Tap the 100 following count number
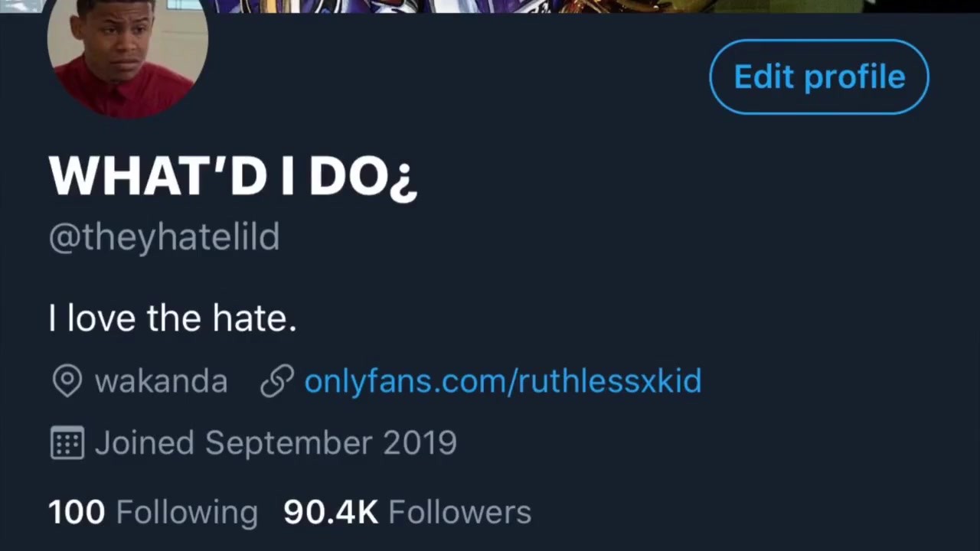This screenshot has height=551, width=980. (77, 512)
